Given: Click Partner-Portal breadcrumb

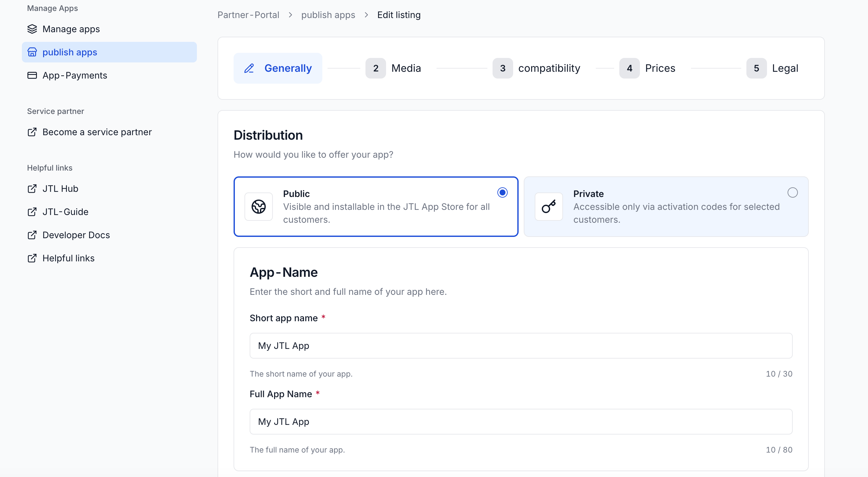Looking at the screenshot, I should click(248, 15).
